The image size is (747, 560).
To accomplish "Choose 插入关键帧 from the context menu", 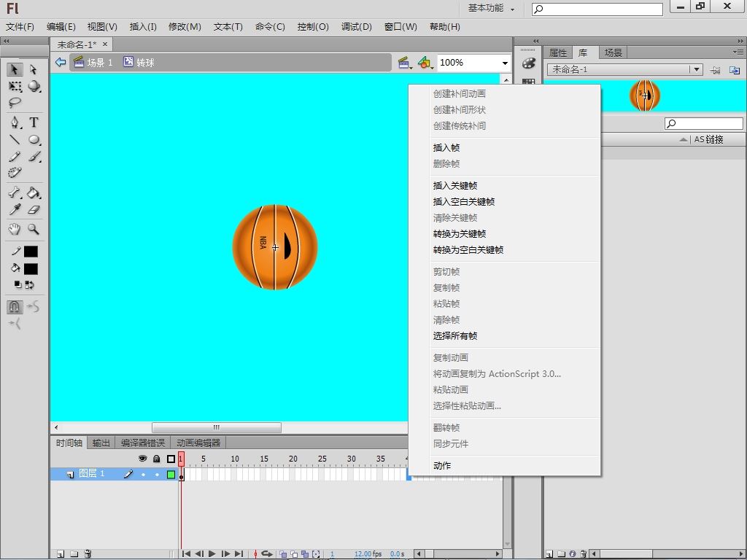I will pyautogui.click(x=455, y=186).
